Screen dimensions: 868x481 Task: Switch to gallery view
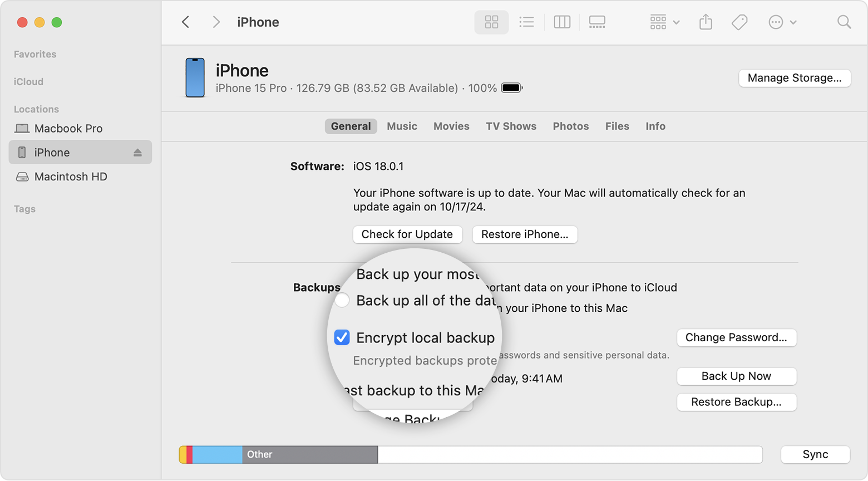[597, 22]
